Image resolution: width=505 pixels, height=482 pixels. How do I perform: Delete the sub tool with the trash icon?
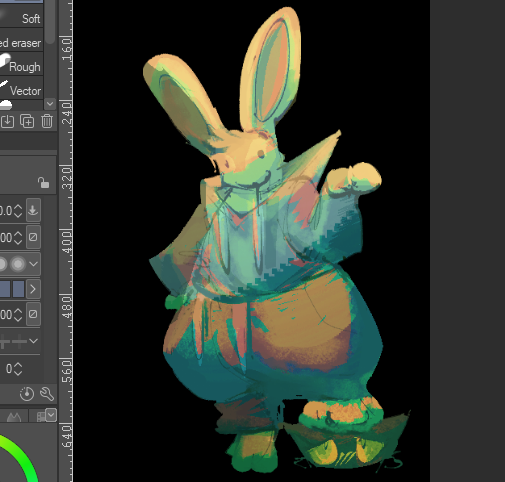(x=47, y=121)
